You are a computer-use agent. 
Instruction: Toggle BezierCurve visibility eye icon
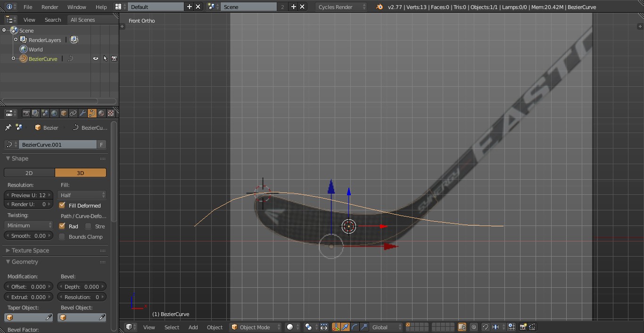96,58
